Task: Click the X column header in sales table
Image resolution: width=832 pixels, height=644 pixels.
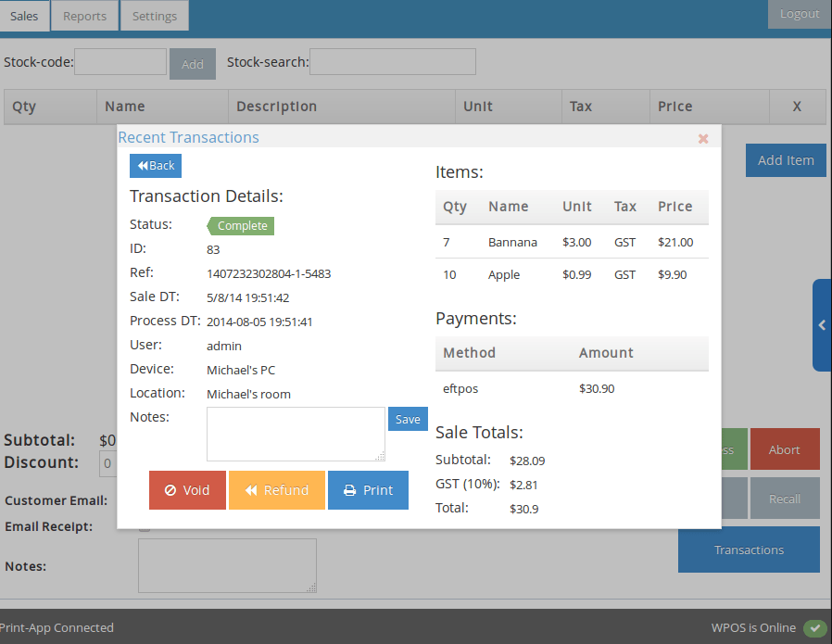Action: pyautogui.click(x=797, y=107)
